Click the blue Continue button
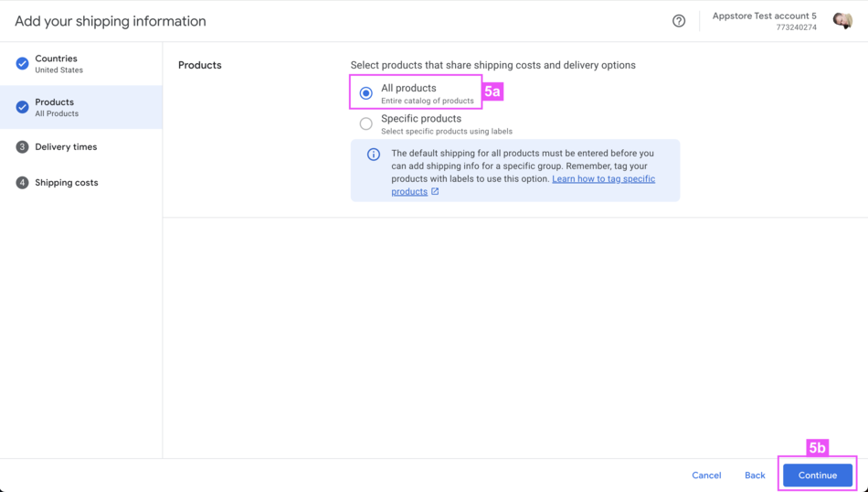 pyautogui.click(x=817, y=476)
